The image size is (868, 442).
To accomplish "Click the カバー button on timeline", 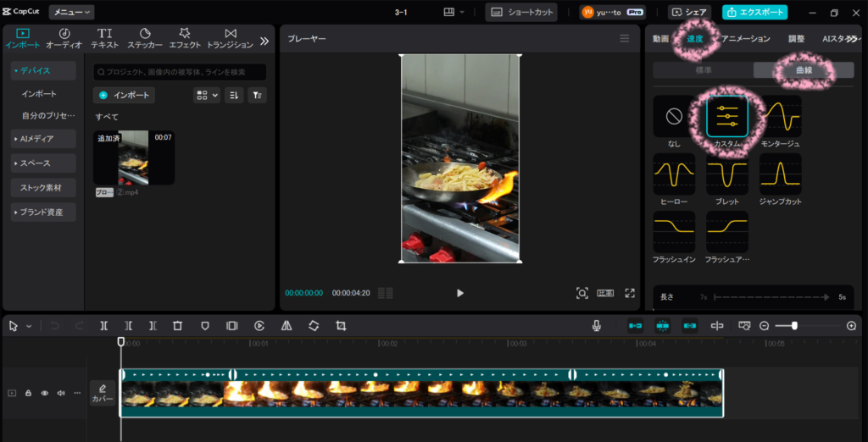I will pyautogui.click(x=103, y=394).
